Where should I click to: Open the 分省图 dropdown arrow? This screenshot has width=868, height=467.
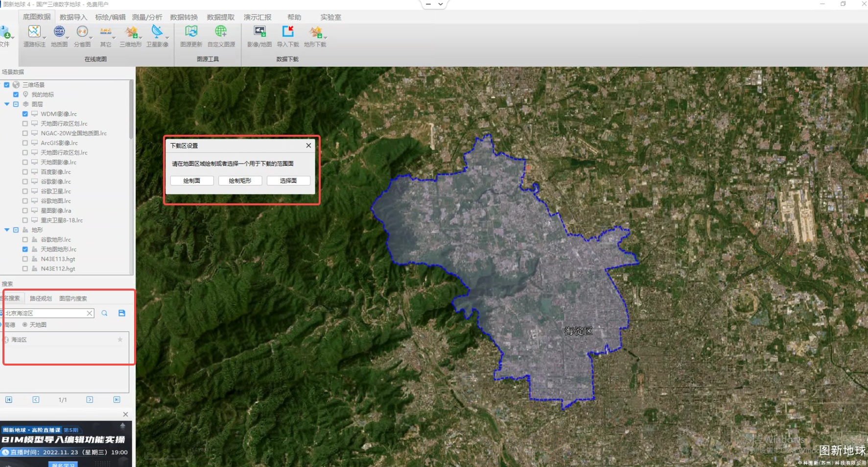point(91,38)
